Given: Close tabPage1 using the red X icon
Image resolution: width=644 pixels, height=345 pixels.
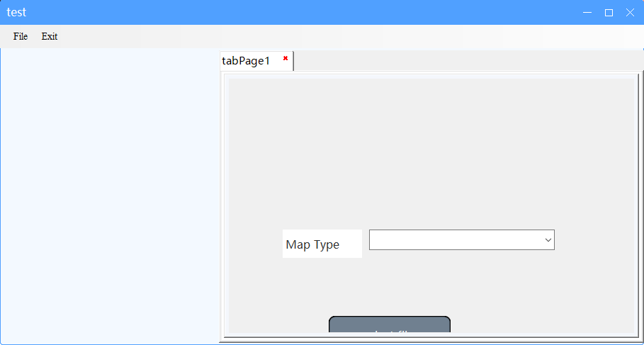Looking at the screenshot, I should [x=286, y=58].
